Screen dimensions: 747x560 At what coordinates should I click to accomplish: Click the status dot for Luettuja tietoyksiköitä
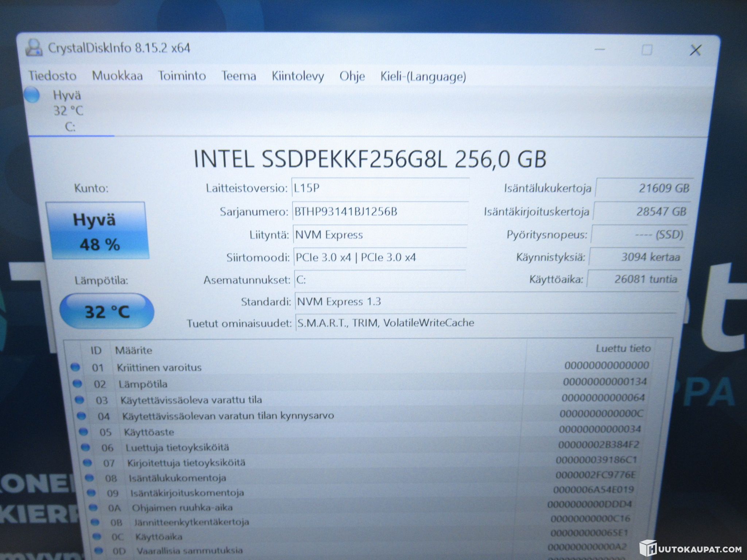(x=85, y=447)
